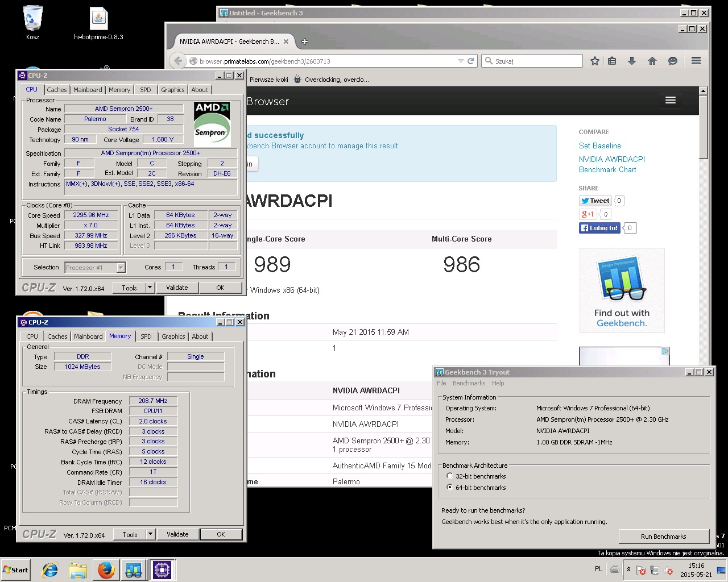Viewport: 728px width, 582px height.
Task: Switch to SPD tab in top CPU-Z window
Action: (146, 90)
